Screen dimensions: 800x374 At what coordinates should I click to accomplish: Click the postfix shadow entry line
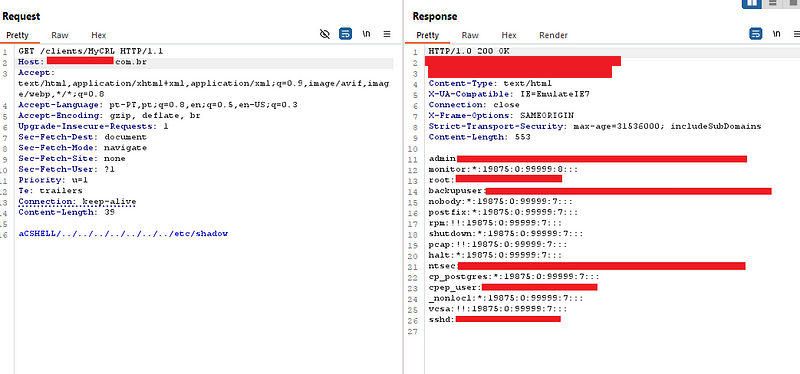tap(503, 212)
